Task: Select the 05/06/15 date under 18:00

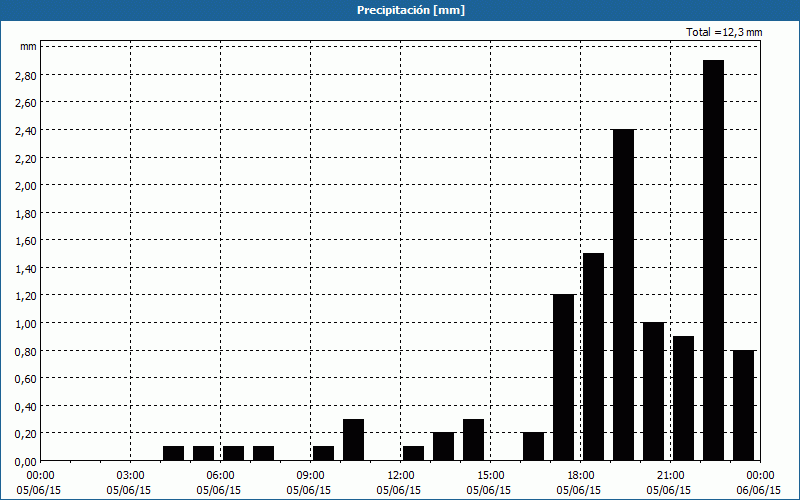Action: pyautogui.click(x=579, y=490)
